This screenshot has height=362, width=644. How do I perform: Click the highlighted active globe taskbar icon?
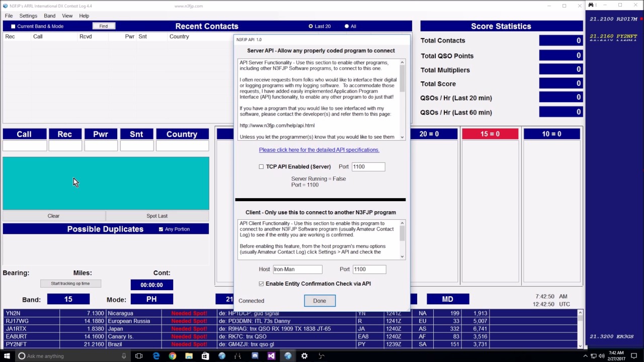tap(288, 356)
